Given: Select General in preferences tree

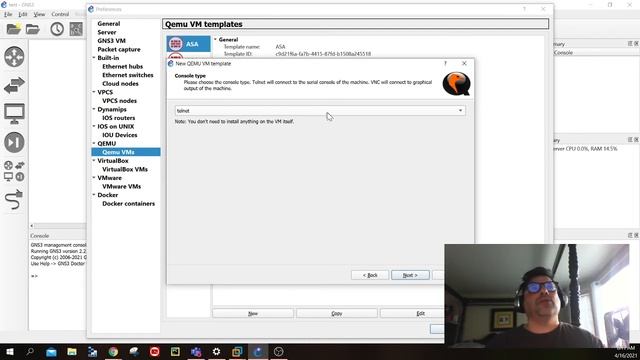Looking at the screenshot, I should point(109,24).
